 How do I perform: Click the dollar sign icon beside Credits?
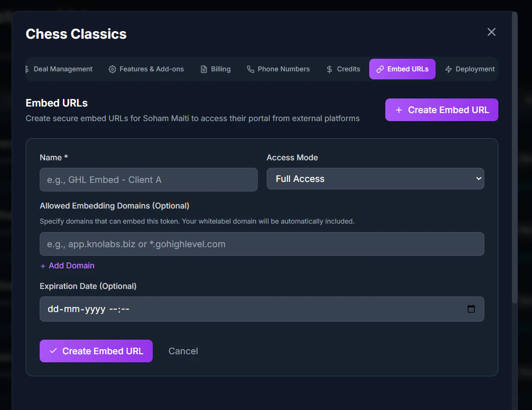tap(330, 69)
